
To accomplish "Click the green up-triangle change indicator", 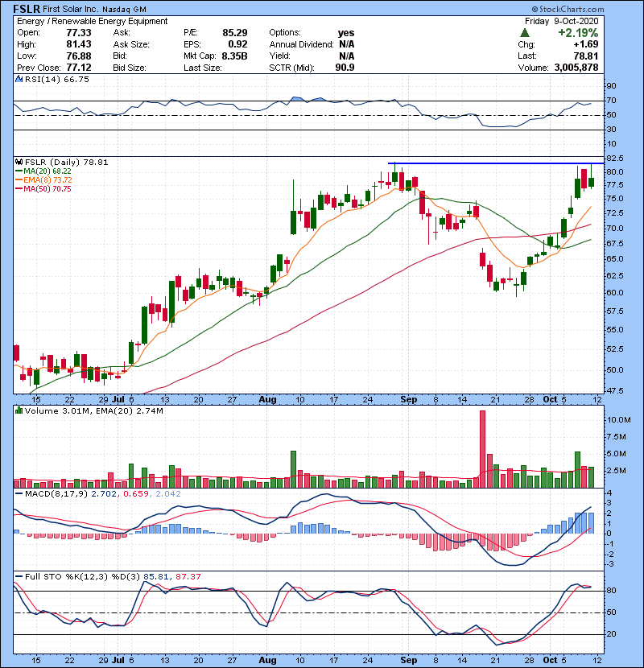I will pos(525,33).
